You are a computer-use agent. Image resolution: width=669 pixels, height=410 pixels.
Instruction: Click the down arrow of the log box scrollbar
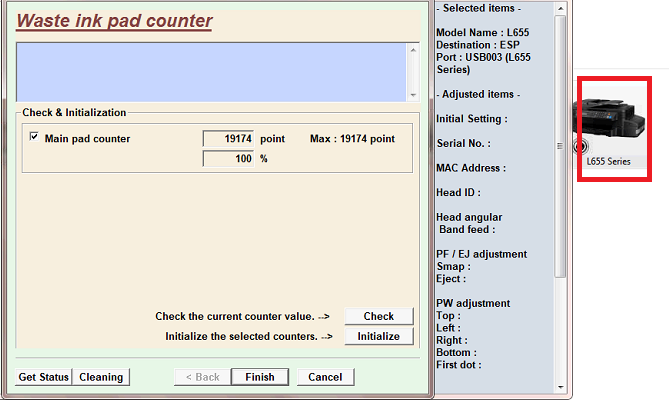pos(413,94)
